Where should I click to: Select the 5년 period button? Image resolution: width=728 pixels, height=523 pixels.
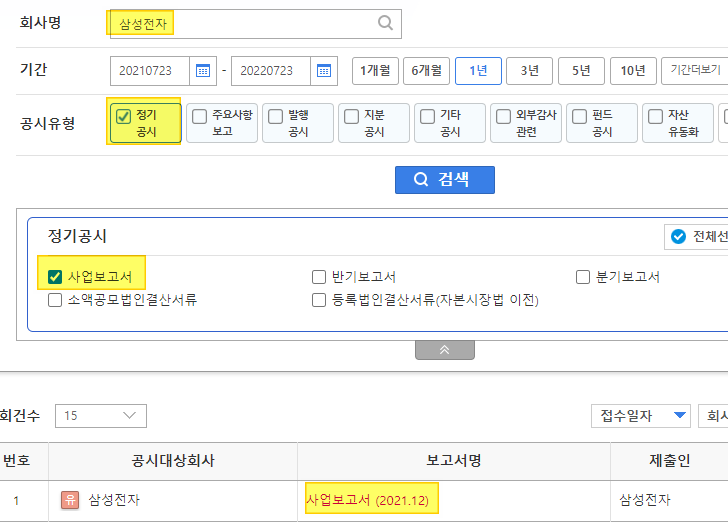pyautogui.click(x=581, y=71)
